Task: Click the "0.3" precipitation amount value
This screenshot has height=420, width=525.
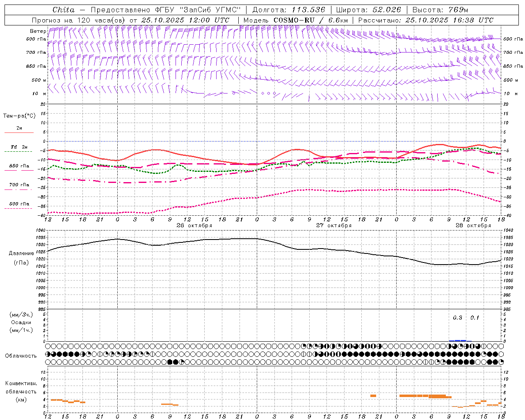Action: (x=457, y=318)
